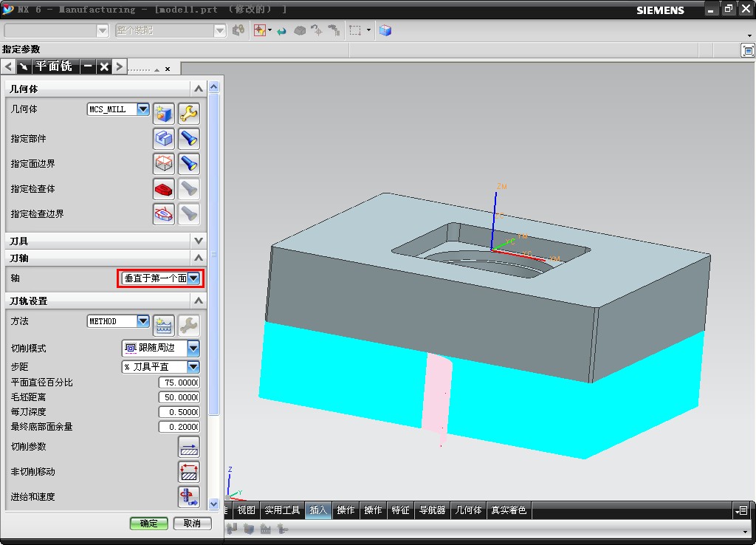Open the 进给和速度 feeds and speeds icon
Screen dimensions: 756x545
[189, 497]
